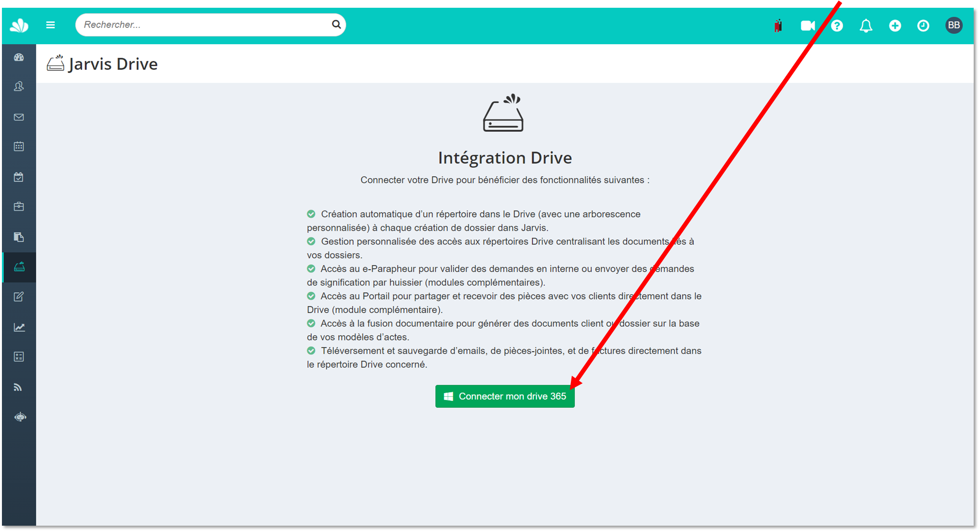The width and height of the screenshot is (980, 532).
Task: Click the large drive illustration icon
Action: 503,113
